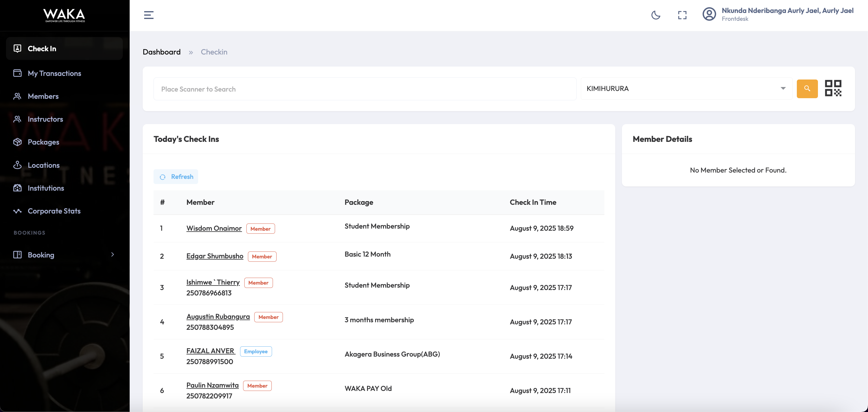Viewport: 868px width, 412px height.
Task: Enter fullscreen mode using the frame icon
Action: [x=682, y=15]
